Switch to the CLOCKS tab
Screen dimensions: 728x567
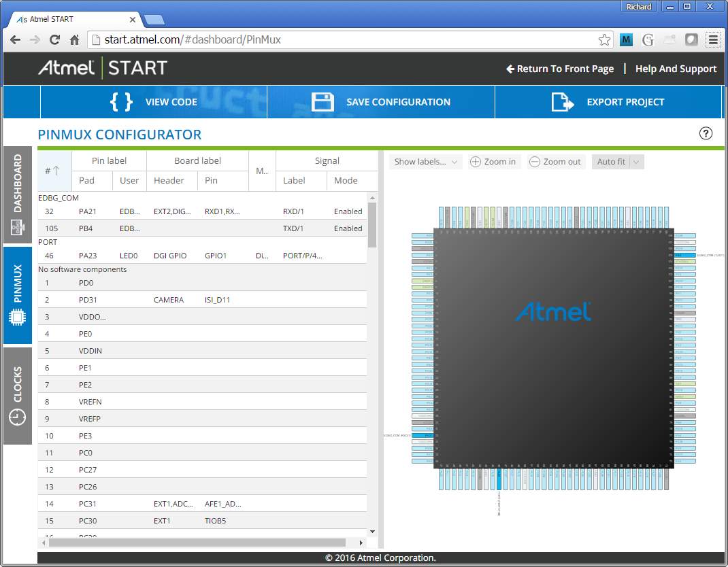(x=18, y=396)
